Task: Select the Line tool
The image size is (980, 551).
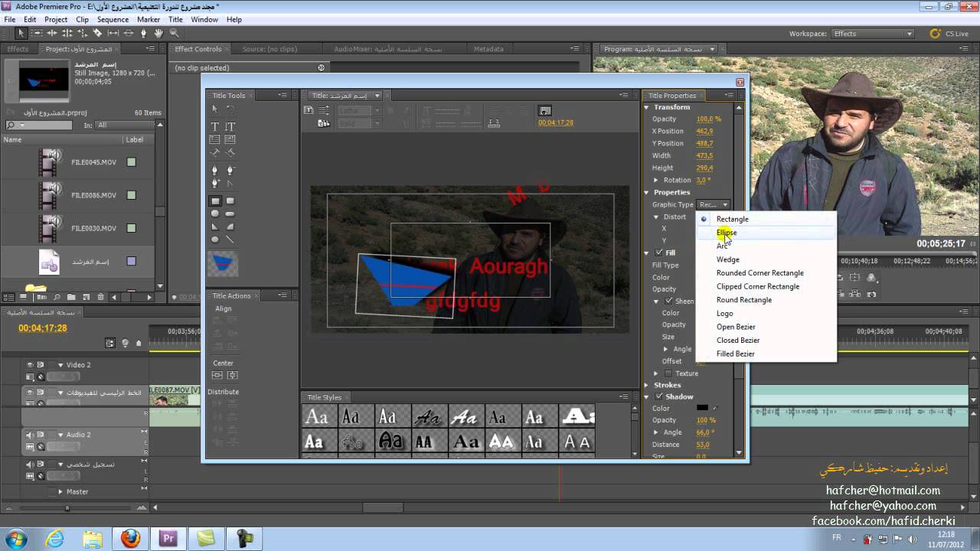Action: pos(230,240)
